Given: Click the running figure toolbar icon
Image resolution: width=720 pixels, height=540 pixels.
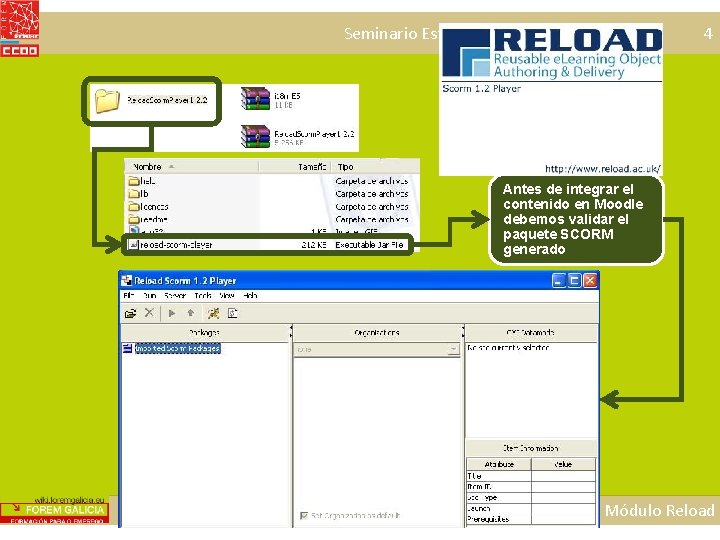Looking at the screenshot, I should (213, 313).
